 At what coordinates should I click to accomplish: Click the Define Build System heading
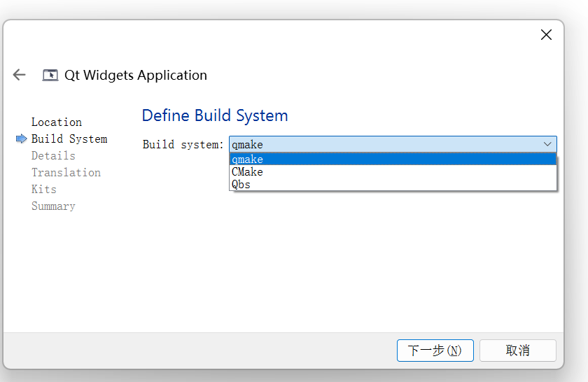click(x=215, y=115)
